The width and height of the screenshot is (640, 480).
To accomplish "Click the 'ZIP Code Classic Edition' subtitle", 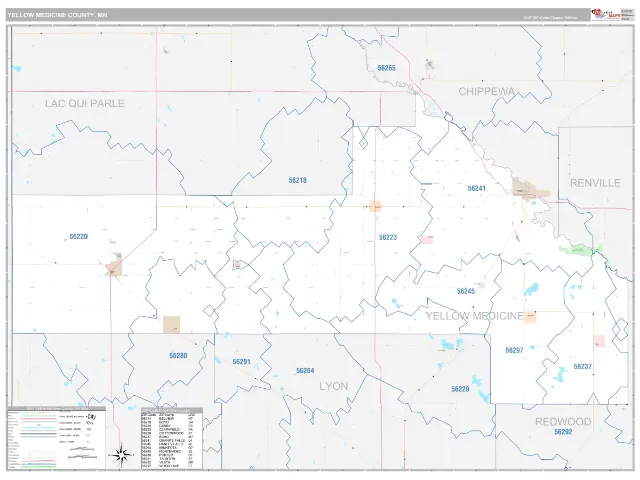I will [550, 18].
